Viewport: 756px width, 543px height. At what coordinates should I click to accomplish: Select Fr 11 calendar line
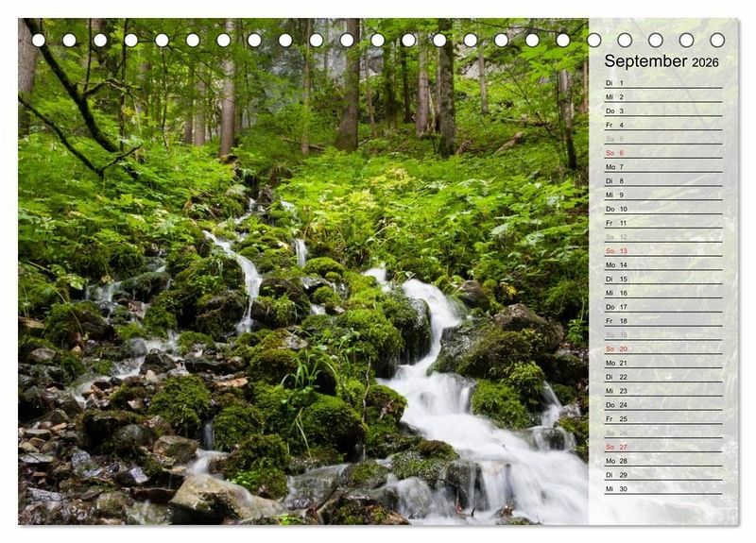(x=662, y=223)
